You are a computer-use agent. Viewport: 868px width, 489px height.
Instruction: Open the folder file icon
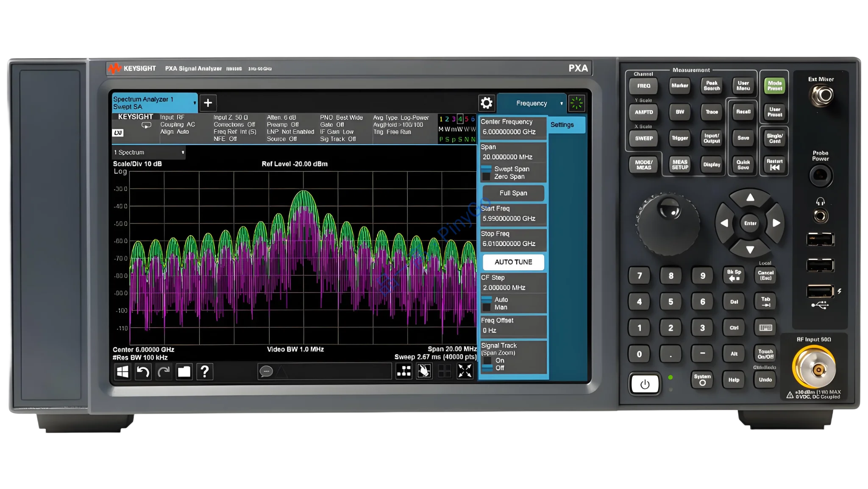coord(184,372)
